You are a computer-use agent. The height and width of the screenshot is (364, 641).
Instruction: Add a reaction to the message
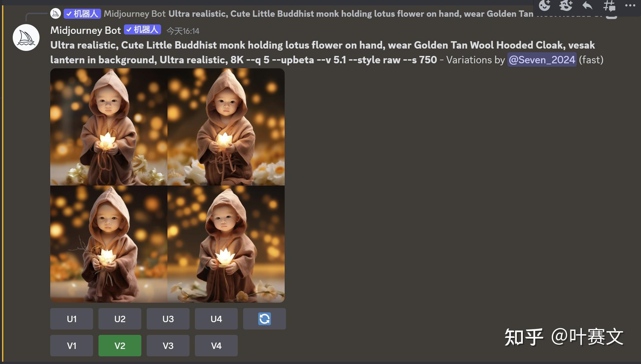coord(545,5)
